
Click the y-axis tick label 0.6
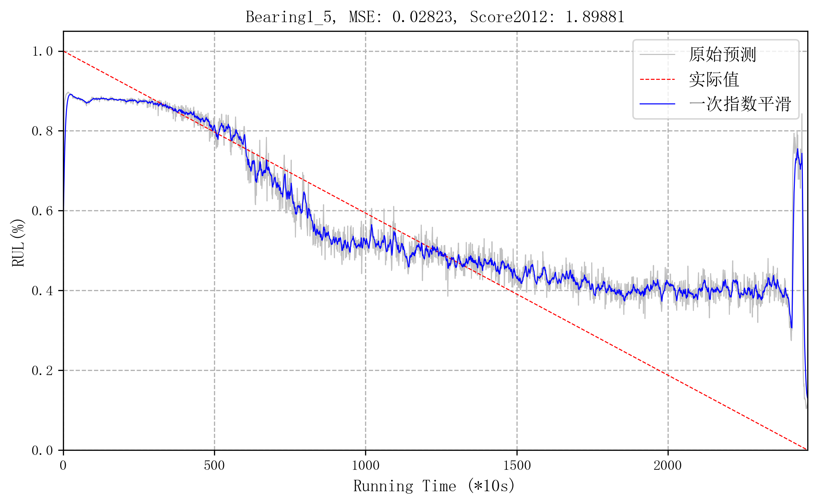click(42, 211)
